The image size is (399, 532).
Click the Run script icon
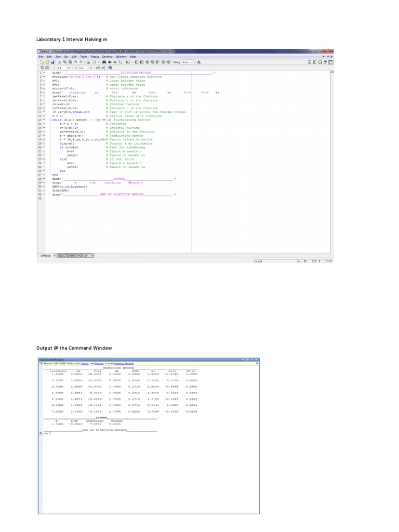tap(128, 62)
